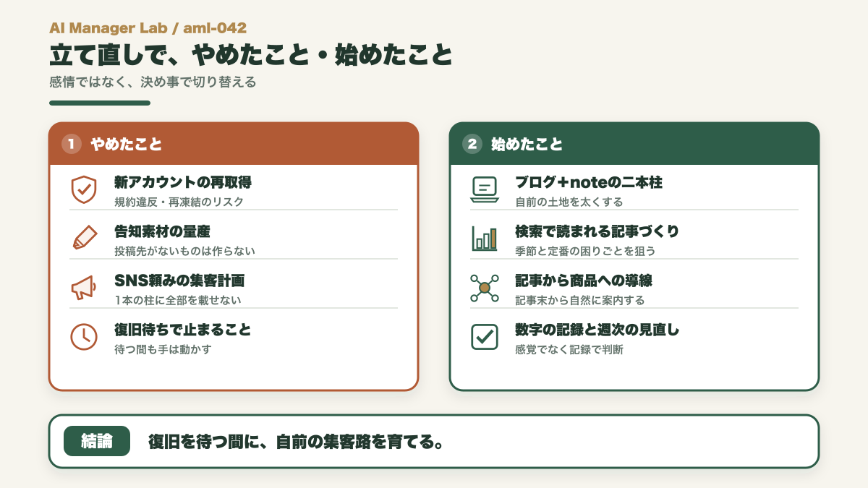Click the 結論 label badge
The width and height of the screenshot is (868, 488).
click(97, 441)
